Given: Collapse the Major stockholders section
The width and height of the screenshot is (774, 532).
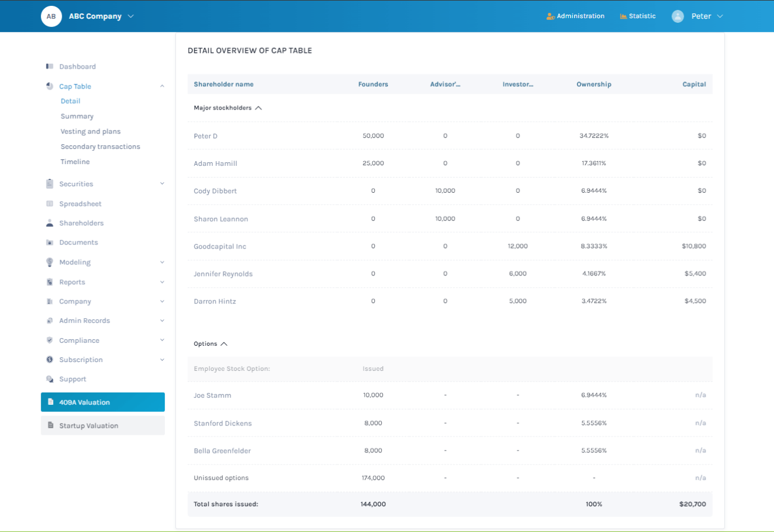Looking at the screenshot, I should [x=258, y=108].
